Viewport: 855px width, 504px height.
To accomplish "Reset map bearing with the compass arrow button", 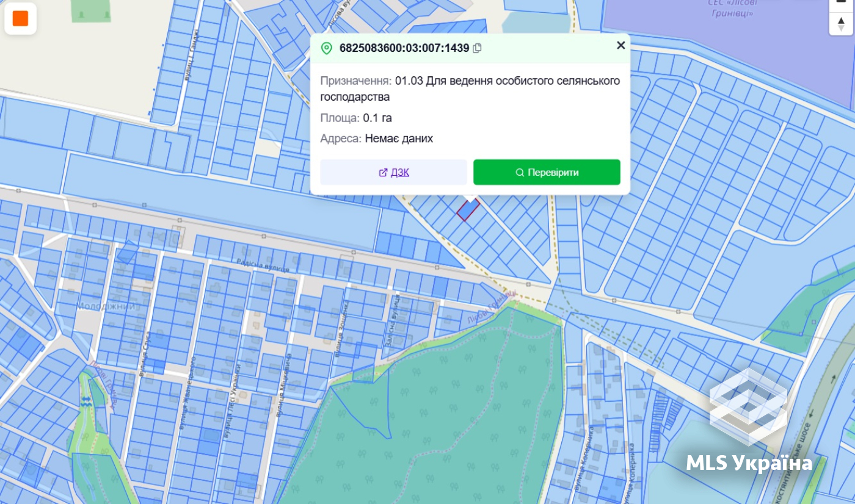I will 841,24.
